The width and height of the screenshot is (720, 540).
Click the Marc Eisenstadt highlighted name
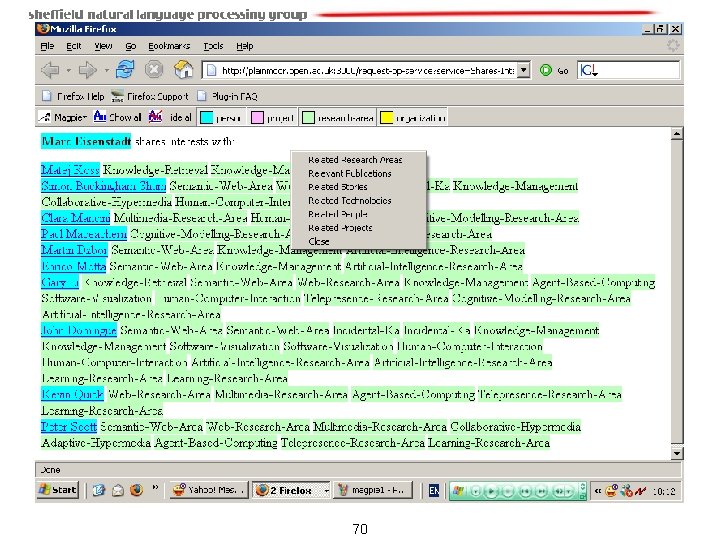coord(86,141)
